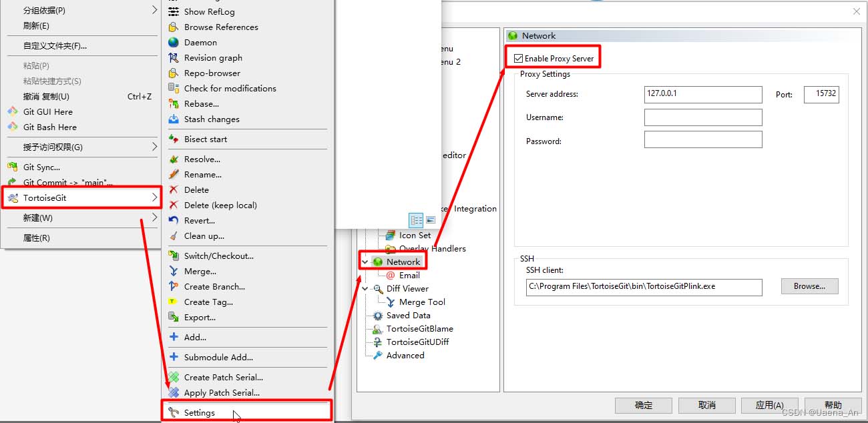The image size is (868, 423).
Task: Click the Resolve icon
Action: click(174, 159)
